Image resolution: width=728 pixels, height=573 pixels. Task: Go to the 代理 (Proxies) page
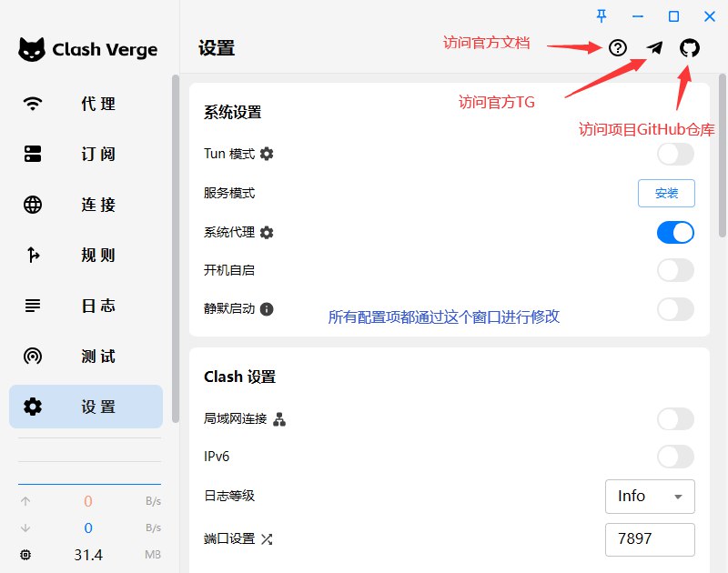point(86,104)
